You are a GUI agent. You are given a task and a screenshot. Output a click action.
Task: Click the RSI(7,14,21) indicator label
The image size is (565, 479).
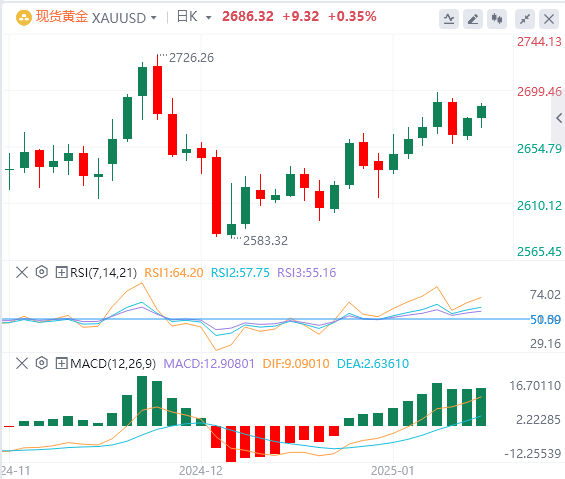point(103,272)
